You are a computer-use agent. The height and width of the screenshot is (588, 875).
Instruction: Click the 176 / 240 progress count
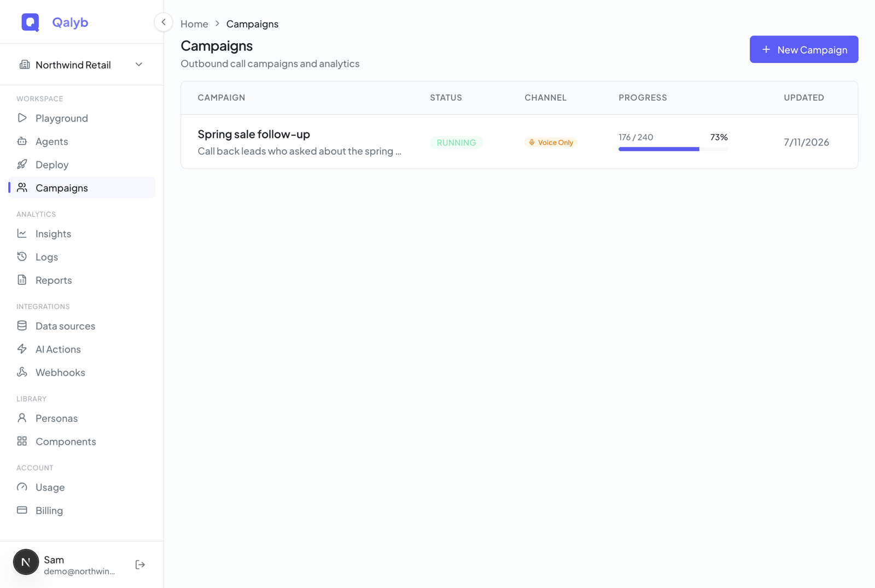(635, 137)
